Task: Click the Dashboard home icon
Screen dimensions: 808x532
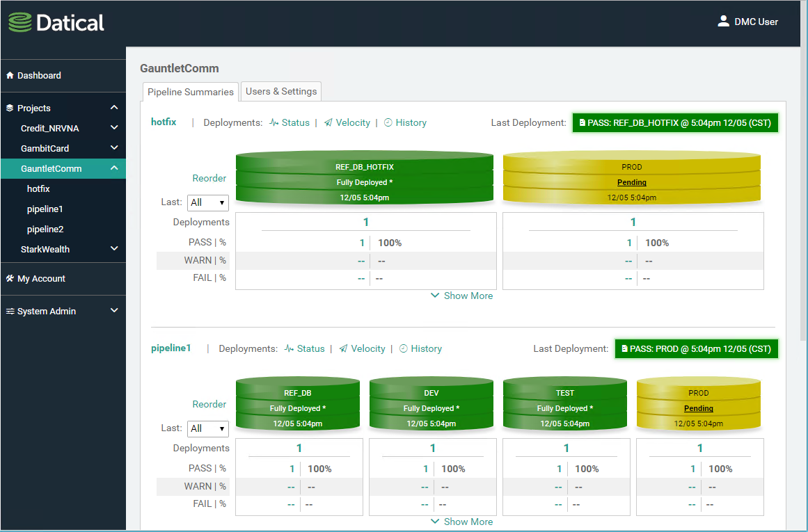Action: click(10, 76)
